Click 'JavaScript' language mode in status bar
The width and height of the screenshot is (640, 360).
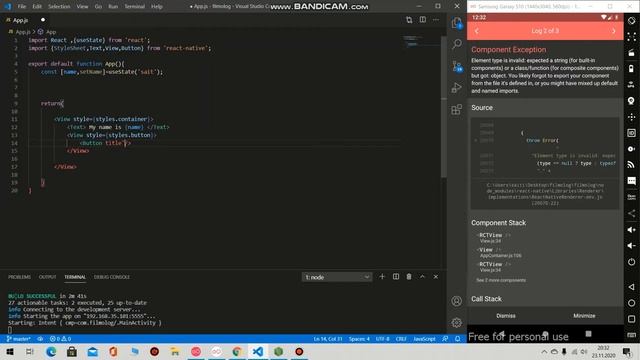click(424, 339)
